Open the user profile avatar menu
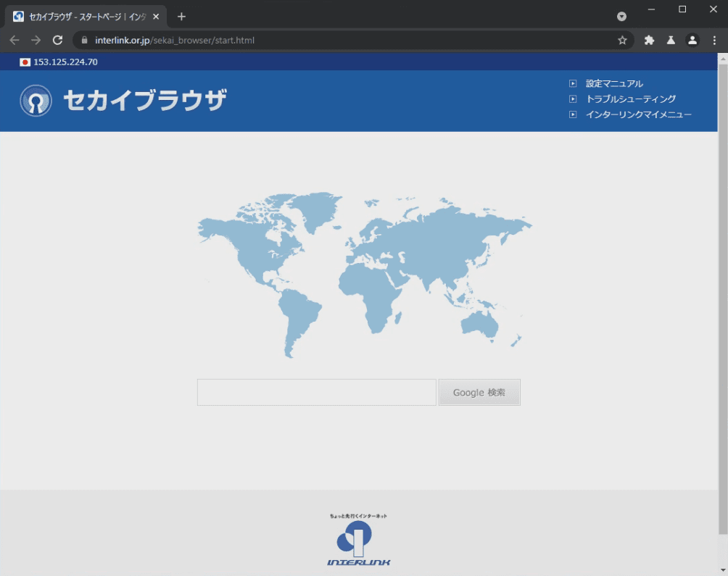The width and height of the screenshot is (728, 576). (692, 41)
